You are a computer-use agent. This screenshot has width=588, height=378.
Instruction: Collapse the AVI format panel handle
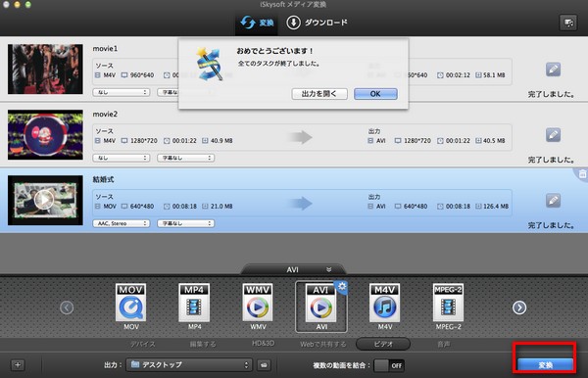[293, 269]
